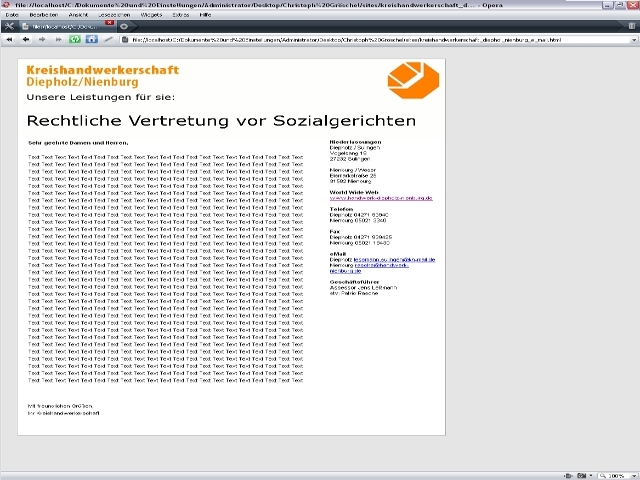Open the Widgets menu
This screenshot has height=480, width=640.
(152, 16)
